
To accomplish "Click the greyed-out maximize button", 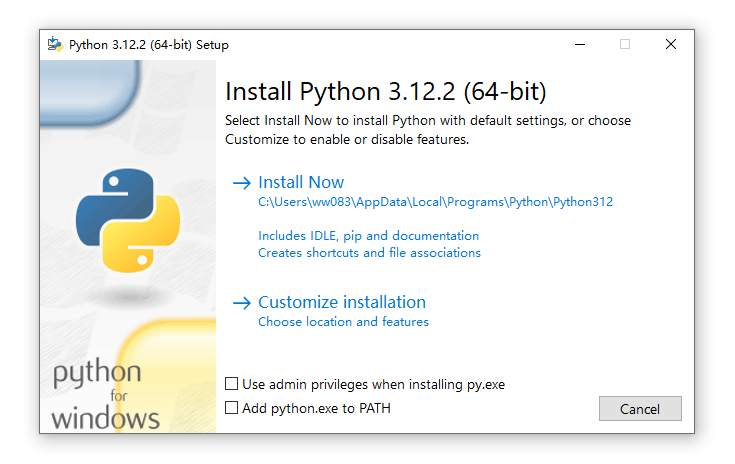I will tap(625, 45).
